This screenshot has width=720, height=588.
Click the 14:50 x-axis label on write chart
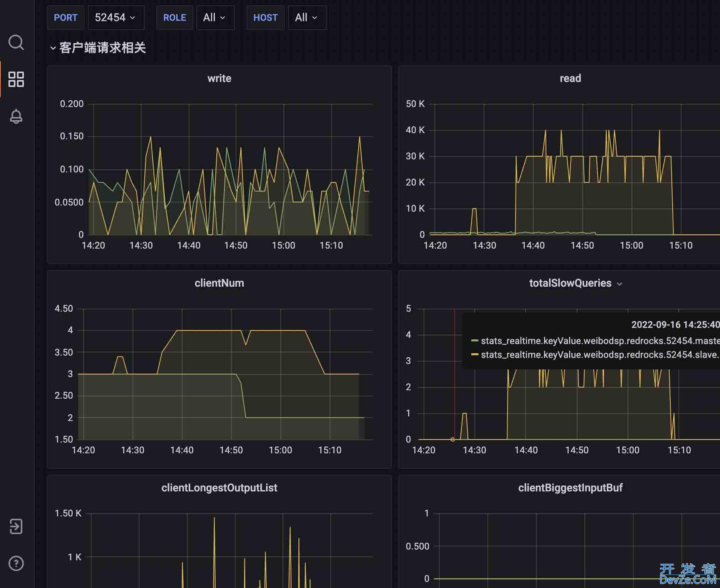click(x=236, y=246)
